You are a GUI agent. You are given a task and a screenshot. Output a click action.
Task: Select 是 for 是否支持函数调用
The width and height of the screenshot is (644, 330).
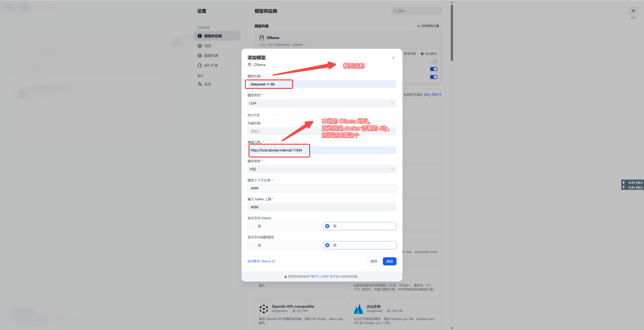[252, 245]
